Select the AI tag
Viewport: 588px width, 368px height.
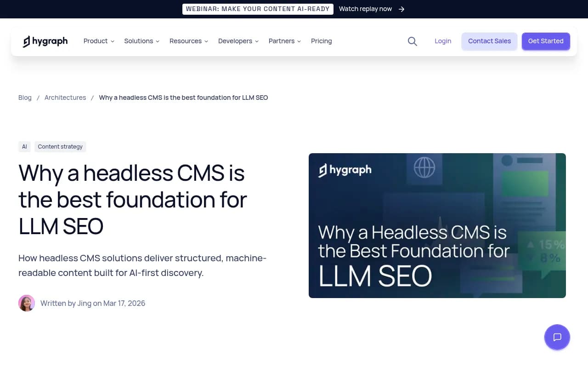[x=24, y=147]
